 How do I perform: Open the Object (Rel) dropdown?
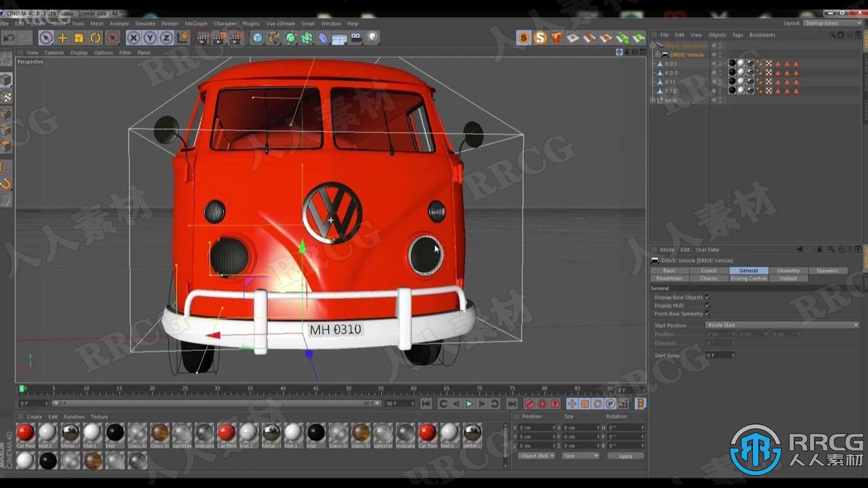pyautogui.click(x=537, y=456)
